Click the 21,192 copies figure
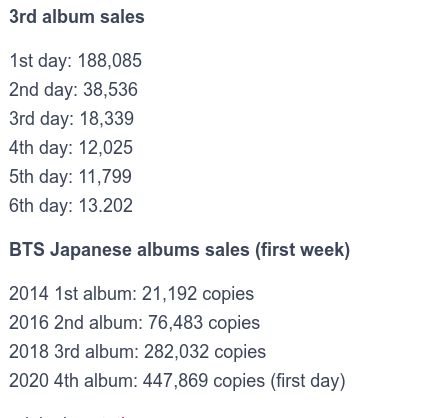The height and width of the screenshot is (418, 440). coord(198,295)
